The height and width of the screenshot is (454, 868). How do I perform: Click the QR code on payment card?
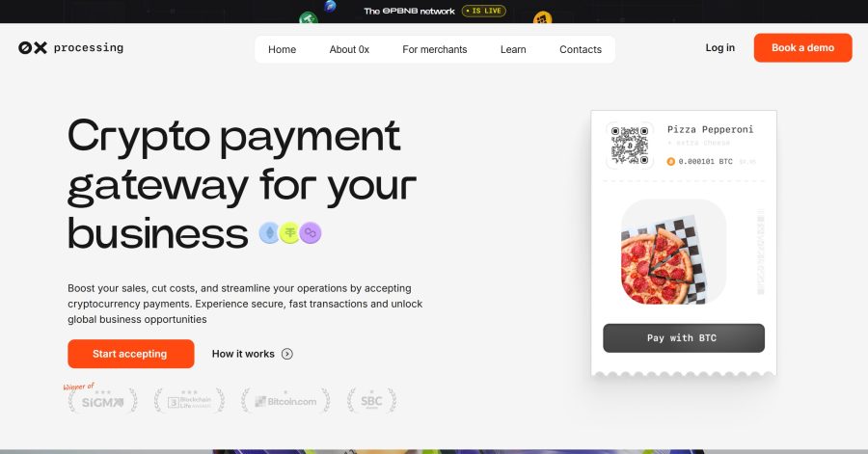[630, 146]
